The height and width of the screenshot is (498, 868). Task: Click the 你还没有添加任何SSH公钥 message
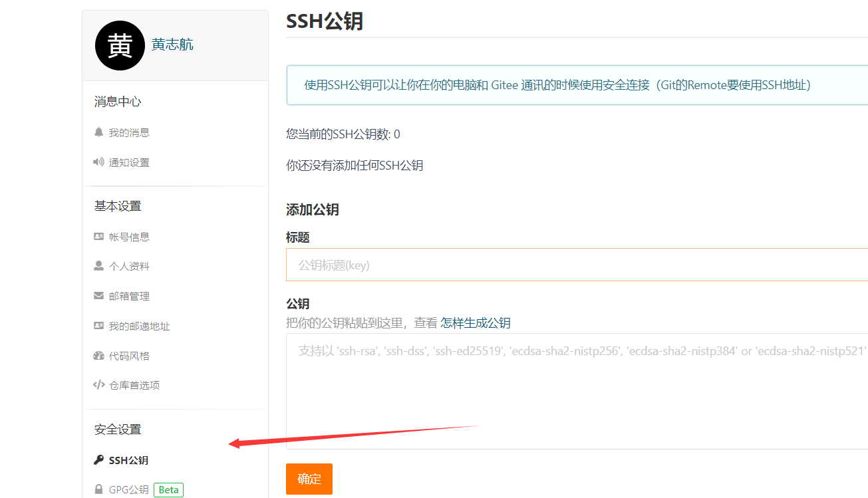point(355,166)
